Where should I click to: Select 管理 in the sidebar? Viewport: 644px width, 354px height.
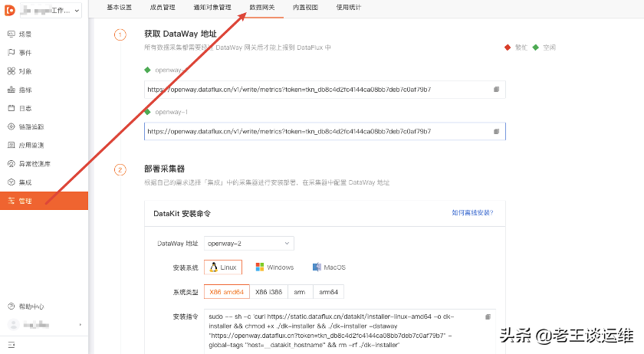44,201
